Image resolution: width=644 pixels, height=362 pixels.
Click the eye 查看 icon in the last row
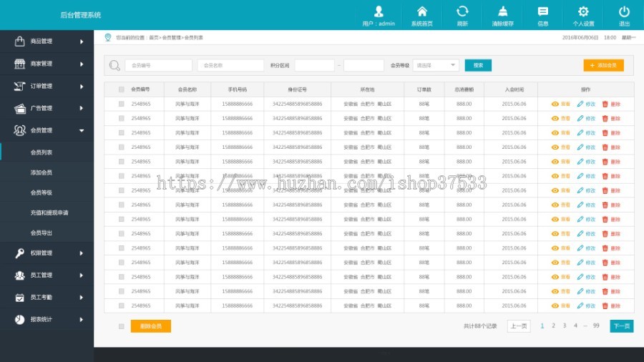(555, 305)
